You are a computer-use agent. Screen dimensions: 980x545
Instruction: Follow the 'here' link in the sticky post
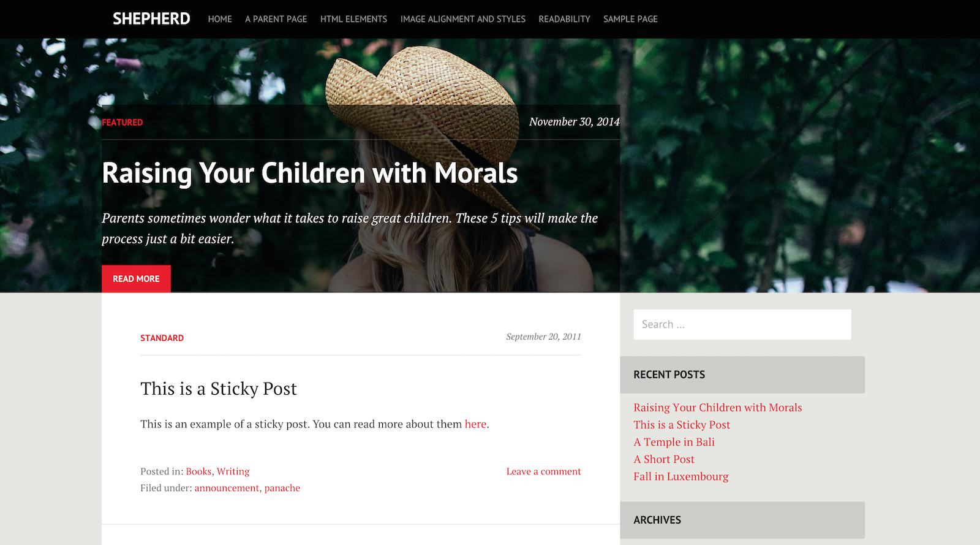(475, 424)
